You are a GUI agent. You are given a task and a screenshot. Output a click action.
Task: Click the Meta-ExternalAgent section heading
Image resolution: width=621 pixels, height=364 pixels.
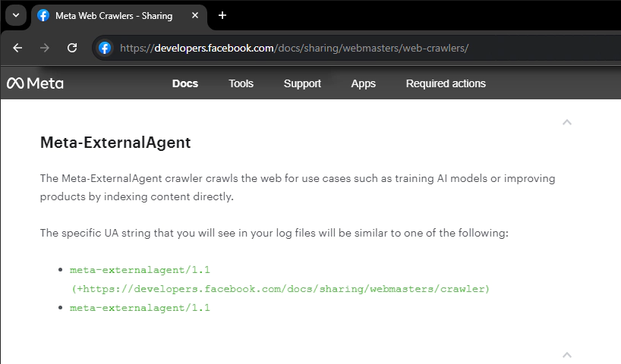(x=115, y=143)
